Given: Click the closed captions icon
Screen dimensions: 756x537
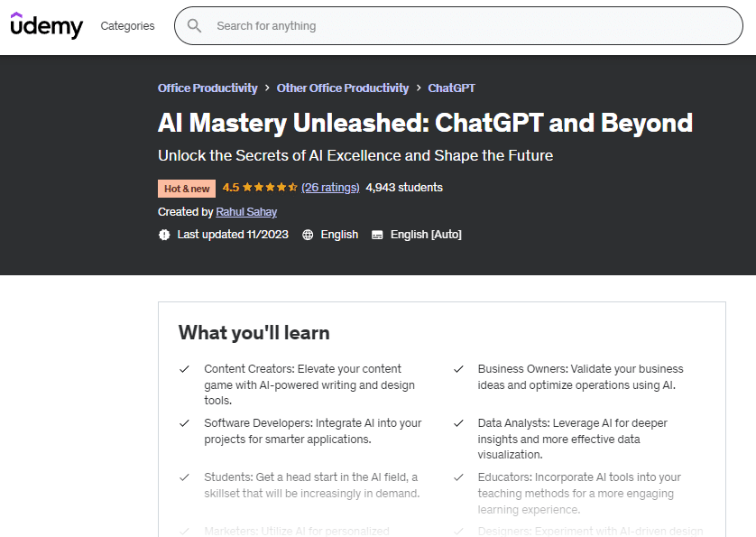Looking at the screenshot, I should [x=377, y=235].
